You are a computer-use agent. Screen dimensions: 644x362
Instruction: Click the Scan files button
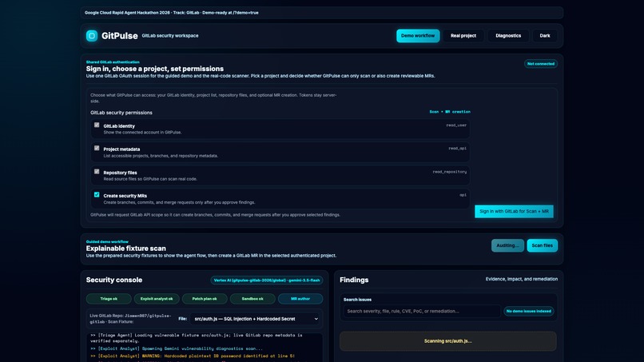point(543,245)
